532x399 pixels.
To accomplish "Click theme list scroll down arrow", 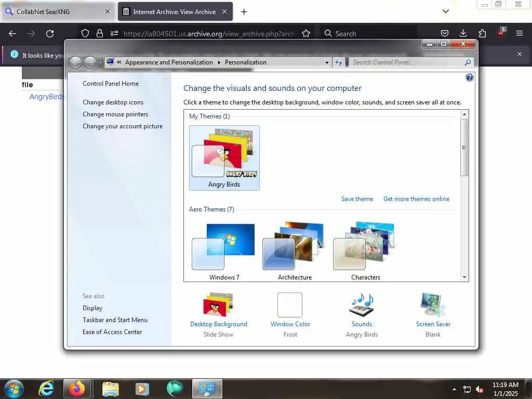I will tap(464, 277).
